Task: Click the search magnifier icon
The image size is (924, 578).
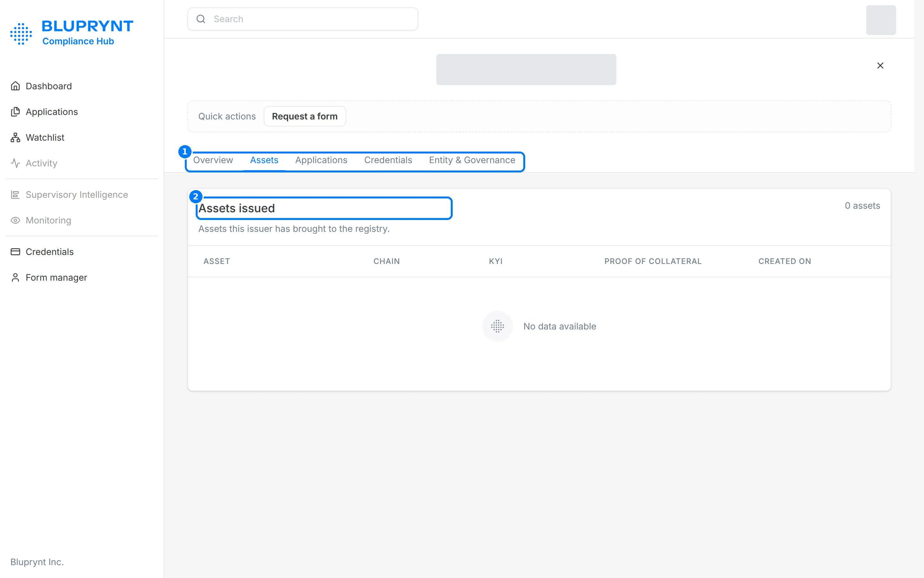Action: coord(201,19)
